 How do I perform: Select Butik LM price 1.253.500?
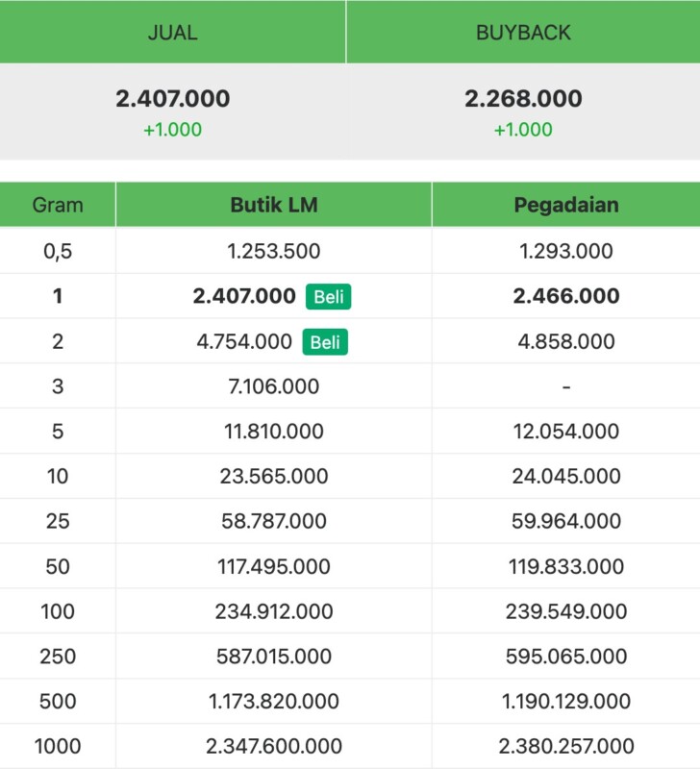pos(273,252)
